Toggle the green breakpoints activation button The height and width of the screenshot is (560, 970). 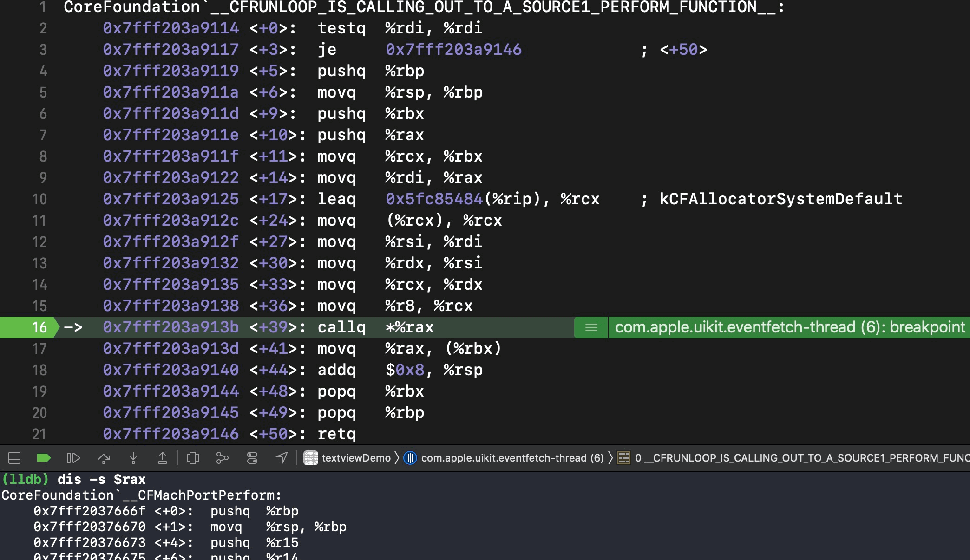(x=44, y=458)
